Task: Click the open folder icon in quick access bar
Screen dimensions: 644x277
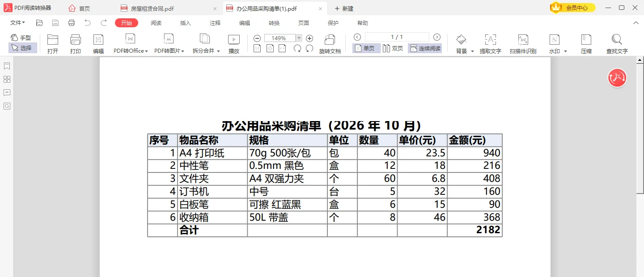Action: coord(39,23)
